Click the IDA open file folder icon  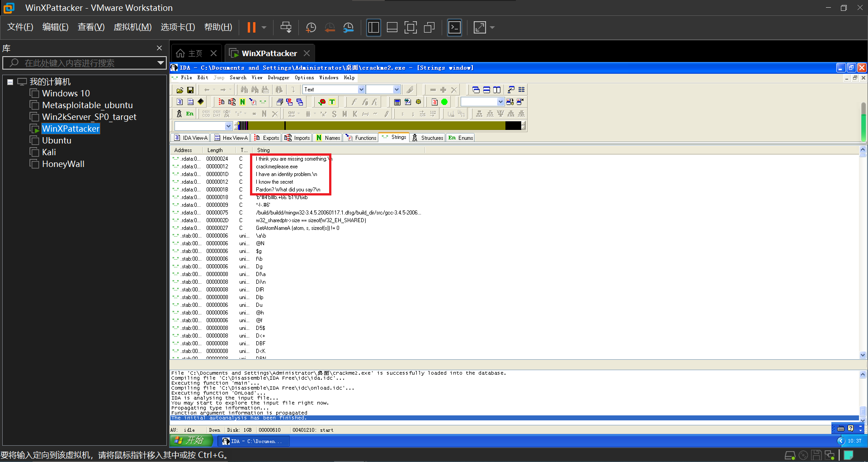[180, 90]
